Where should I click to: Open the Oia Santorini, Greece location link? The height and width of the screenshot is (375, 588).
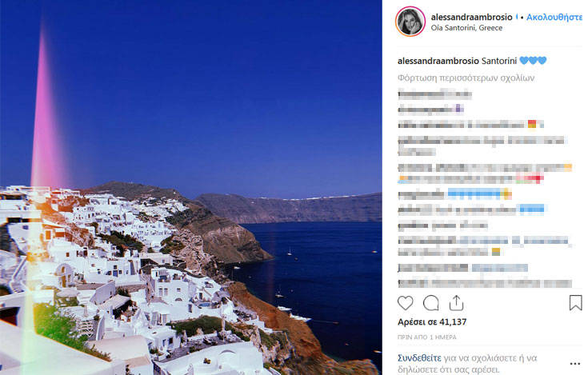tap(466, 28)
